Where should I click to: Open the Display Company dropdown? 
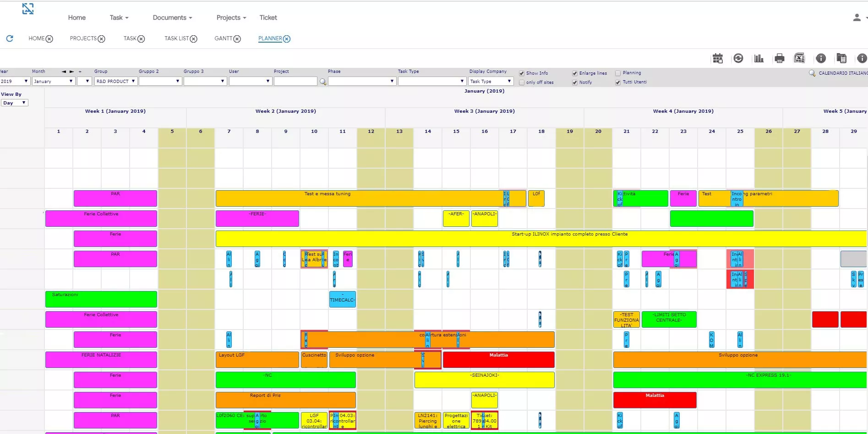tap(491, 81)
